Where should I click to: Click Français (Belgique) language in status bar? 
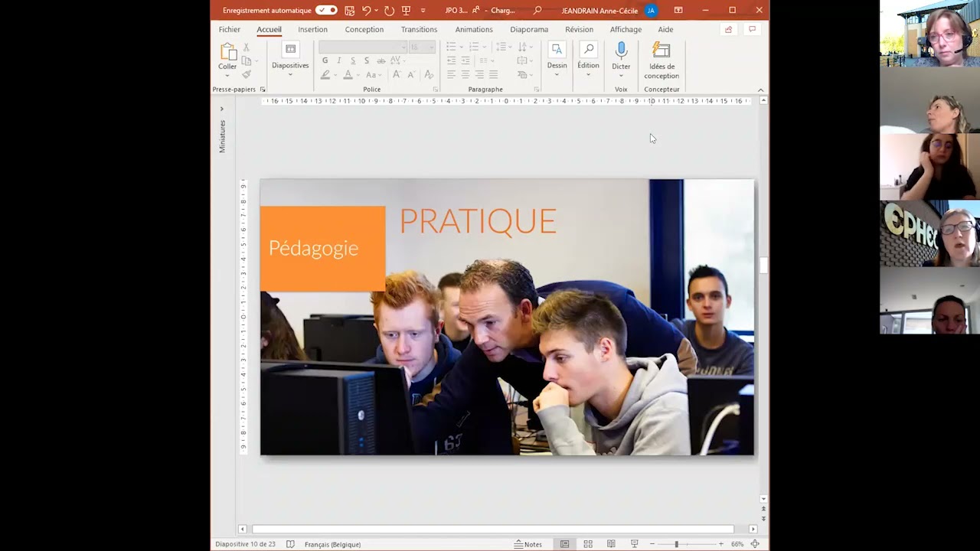coord(332,544)
